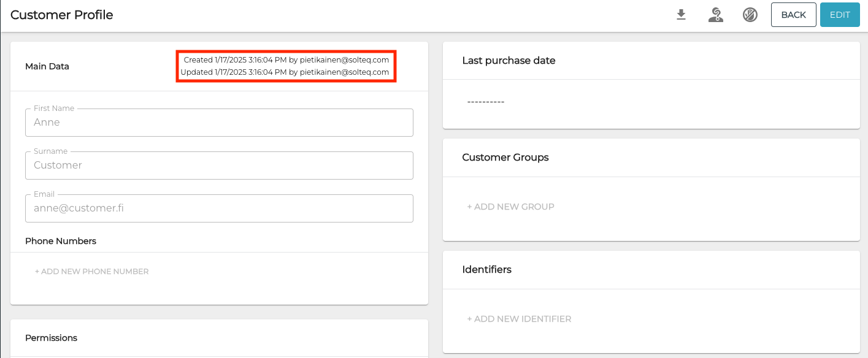The width and height of the screenshot is (868, 358).
Task: Click the Last purchase date heading
Action: click(509, 60)
